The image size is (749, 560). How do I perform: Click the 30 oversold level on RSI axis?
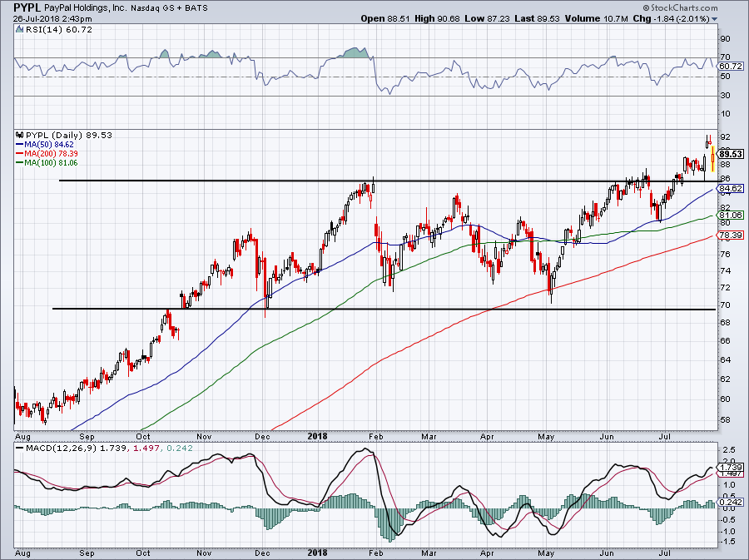click(x=725, y=96)
